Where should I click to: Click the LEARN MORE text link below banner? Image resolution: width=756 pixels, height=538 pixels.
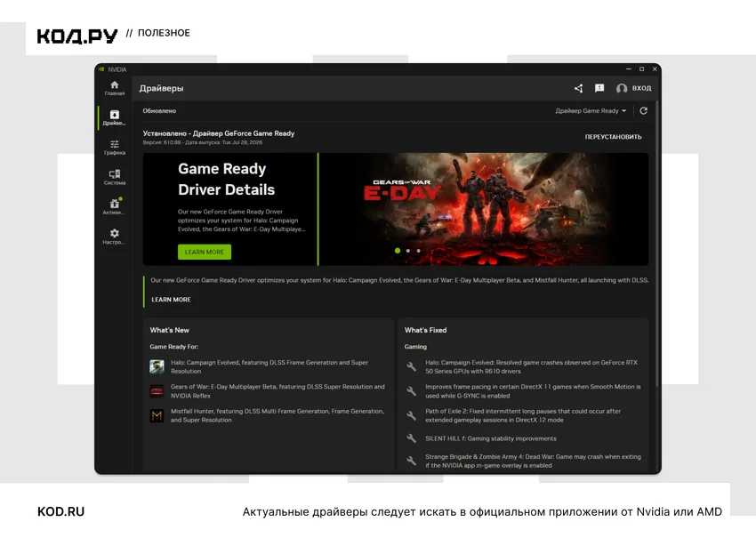(x=171, y=300)
